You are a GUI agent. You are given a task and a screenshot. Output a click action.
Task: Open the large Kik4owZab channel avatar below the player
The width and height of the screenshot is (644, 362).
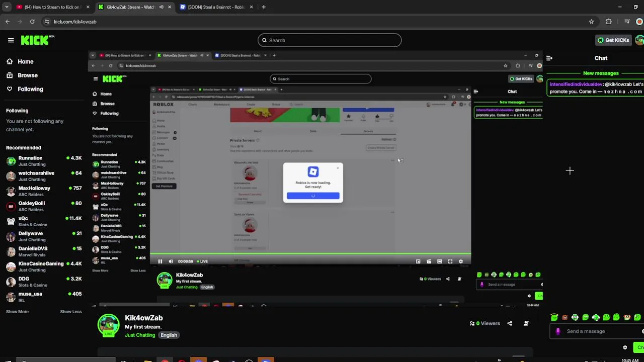pos(108,325)
